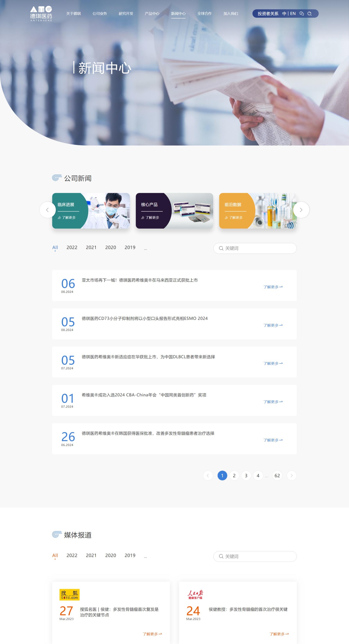The height and width of the screenshot is (644, 349).
Task: Open 产品中心 navigation menu
Action: 152,13
